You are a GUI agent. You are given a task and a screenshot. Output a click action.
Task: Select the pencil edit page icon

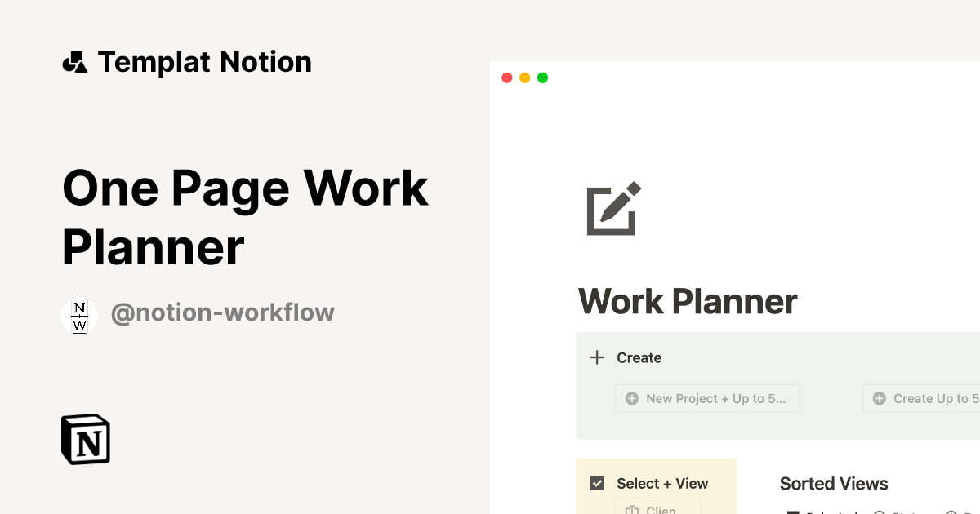pos(612,209)
